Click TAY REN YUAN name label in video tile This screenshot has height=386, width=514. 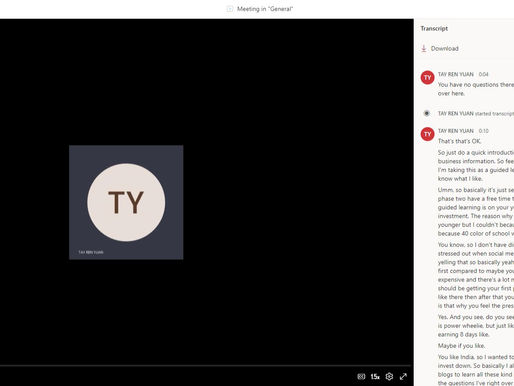tap(91, 252)
